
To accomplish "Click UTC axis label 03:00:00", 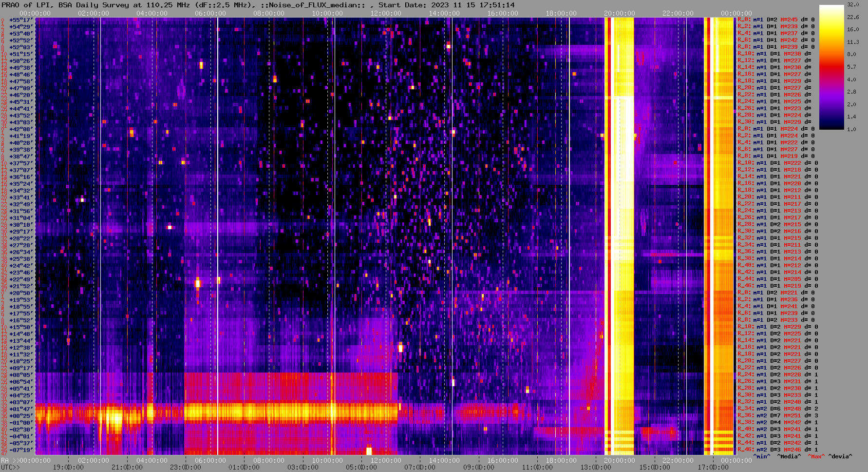I will click(303, 467).
